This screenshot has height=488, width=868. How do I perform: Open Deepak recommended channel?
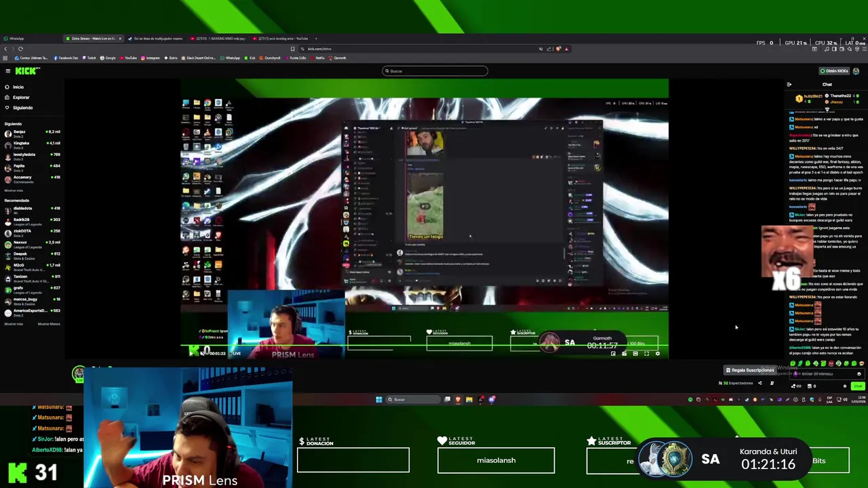(x=32, y=256)
